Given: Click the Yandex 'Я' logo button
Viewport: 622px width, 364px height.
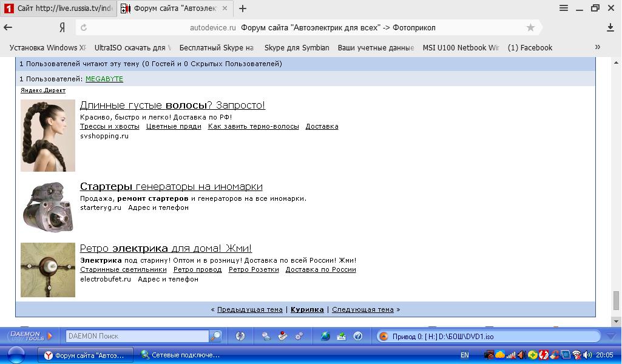Looking at the screenshot, I should click(63, 27).
